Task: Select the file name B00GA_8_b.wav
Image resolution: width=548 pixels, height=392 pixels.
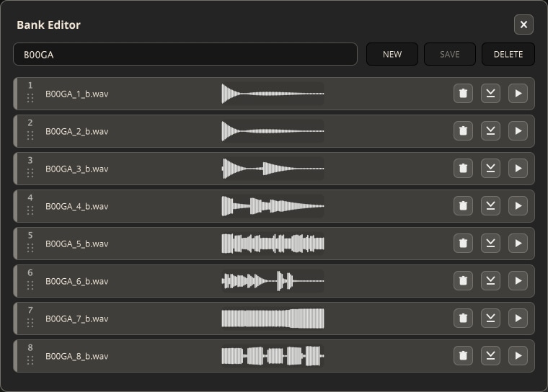Action: [x=77, y=356]
